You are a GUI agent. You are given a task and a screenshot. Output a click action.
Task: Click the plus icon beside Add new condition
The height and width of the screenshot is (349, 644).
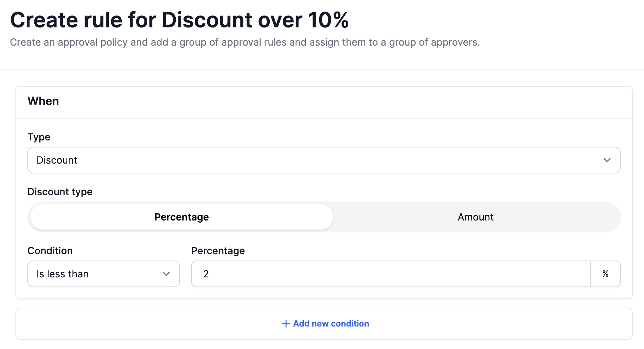tap(286, 324)
